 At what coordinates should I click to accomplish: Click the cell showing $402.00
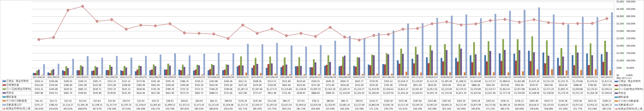pyautogui.click(x=155, y=85)
